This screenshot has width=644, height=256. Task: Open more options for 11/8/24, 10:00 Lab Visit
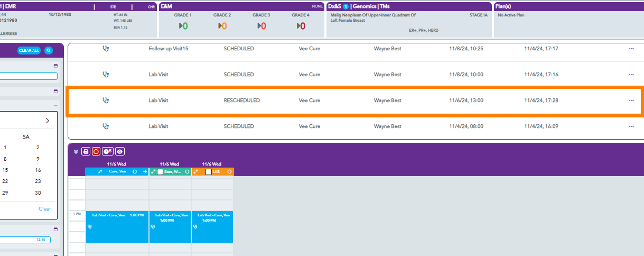pyautogui.click(x=631, y=75)
